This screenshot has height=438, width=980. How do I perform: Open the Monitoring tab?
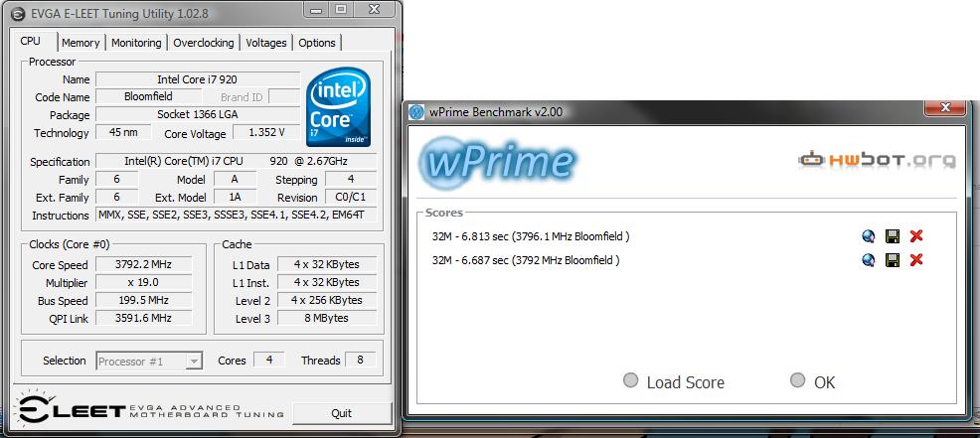click(x=136, y=43)
